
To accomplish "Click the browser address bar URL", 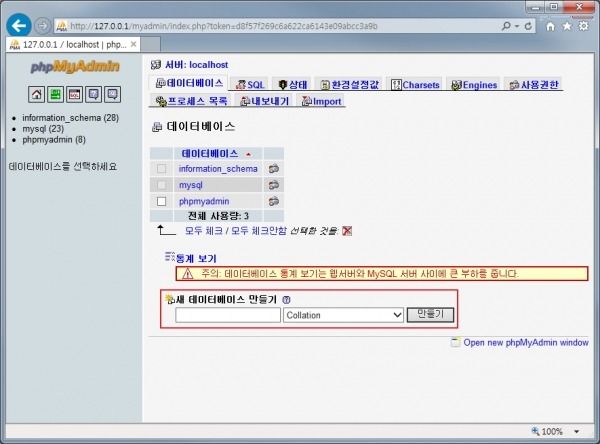I will (x=224, y=26).
